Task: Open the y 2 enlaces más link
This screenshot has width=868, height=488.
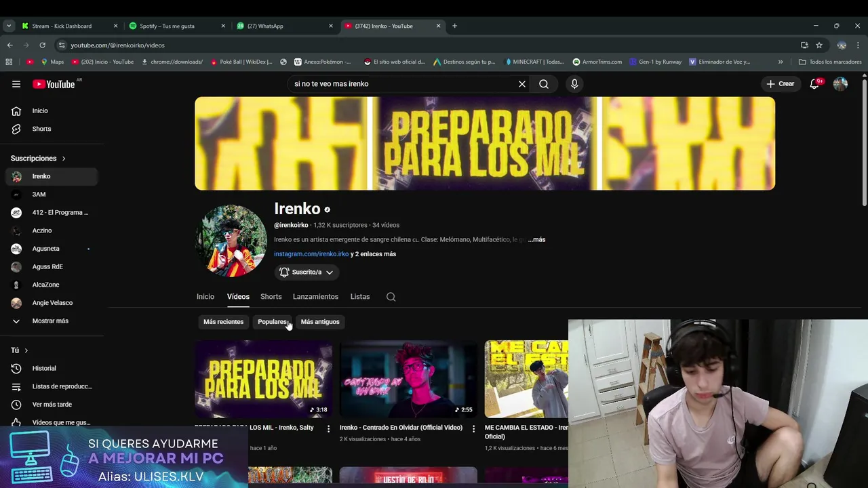Action: [x=373, y=254]
